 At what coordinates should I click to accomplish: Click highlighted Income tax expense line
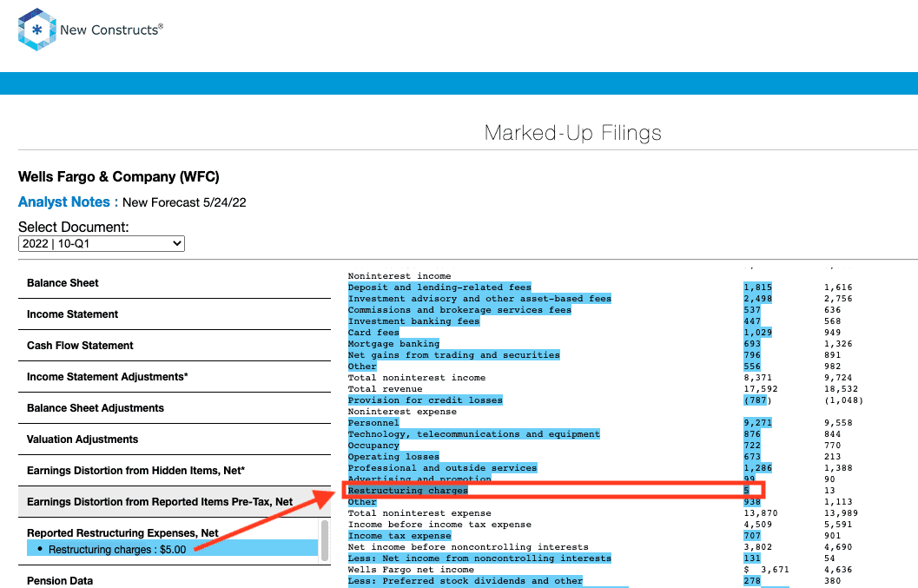(x=400, y=536)
